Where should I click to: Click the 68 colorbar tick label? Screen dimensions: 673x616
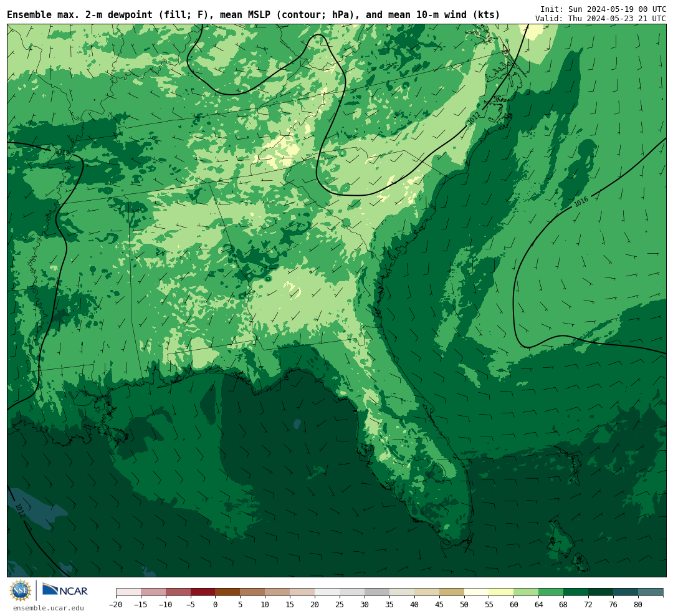[x=563, y=604]
